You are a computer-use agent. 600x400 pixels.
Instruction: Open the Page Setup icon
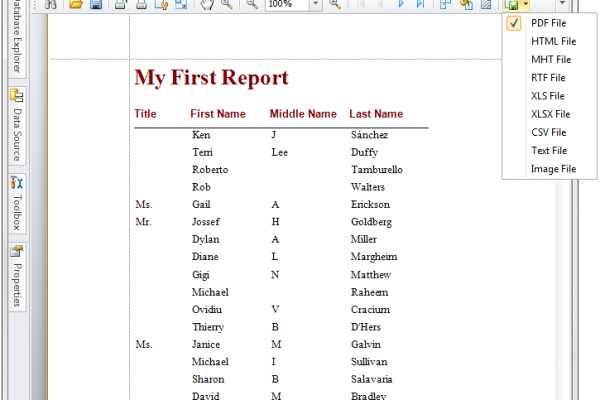pos(161,4)
